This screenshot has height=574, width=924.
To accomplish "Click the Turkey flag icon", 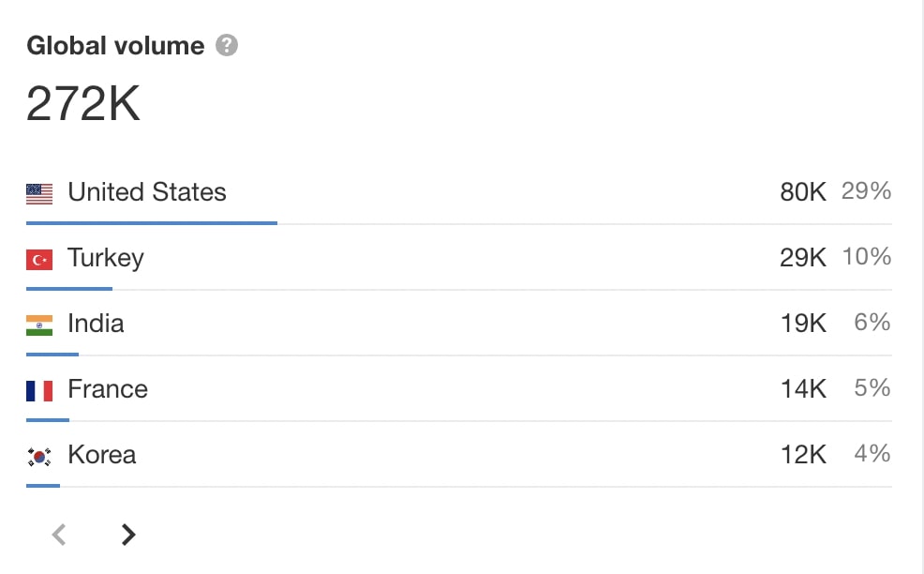I will 39,260.
